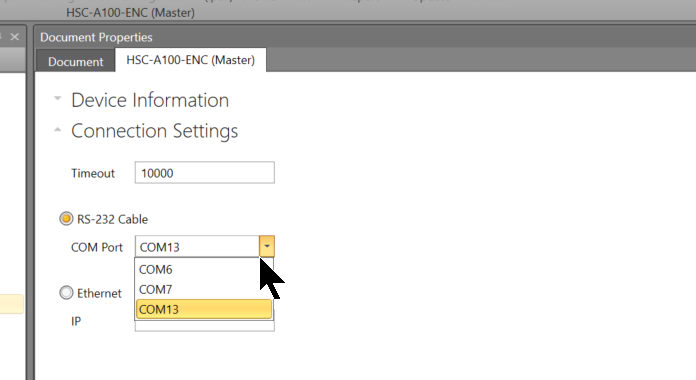Select the RS-232 Cable radio button
Viewport: 696px width, 380px height.
(x=66, y=218)
